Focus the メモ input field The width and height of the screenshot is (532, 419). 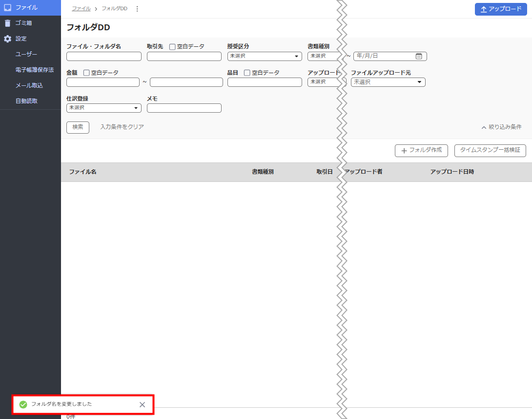[x=184, y=108]
